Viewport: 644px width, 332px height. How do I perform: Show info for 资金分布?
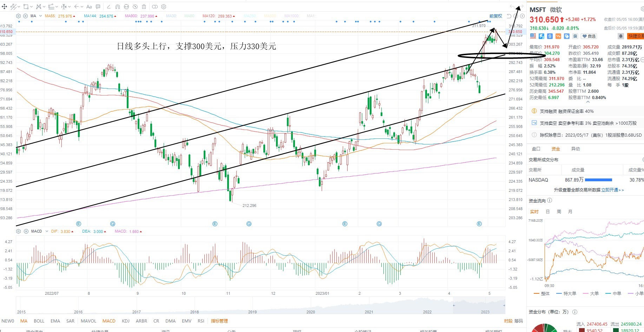(575, 312)
